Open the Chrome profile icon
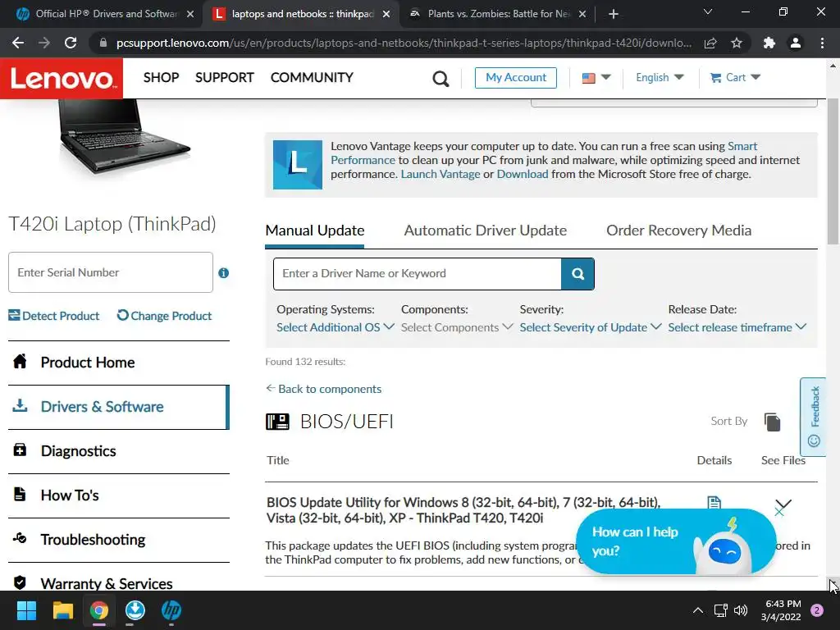The image size is (840, 630). 796,43
